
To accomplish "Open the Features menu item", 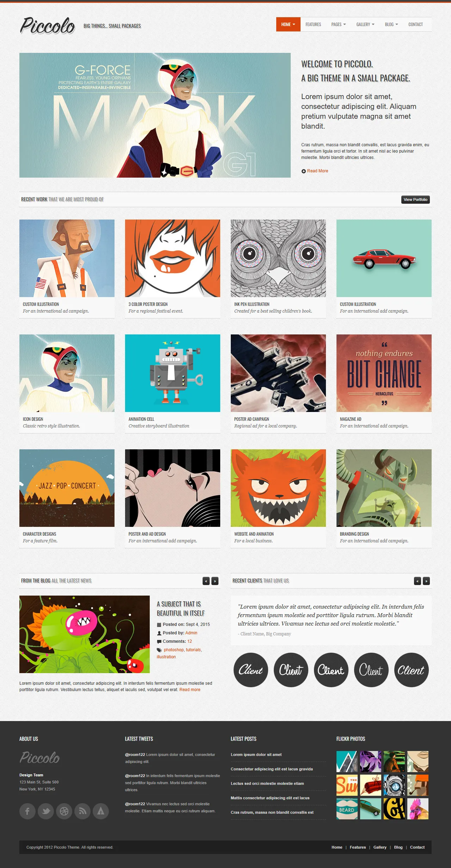I will [x=313, y=24].
